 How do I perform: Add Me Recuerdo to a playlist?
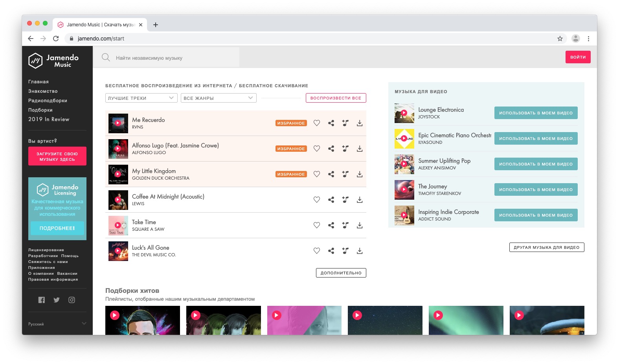345,123
